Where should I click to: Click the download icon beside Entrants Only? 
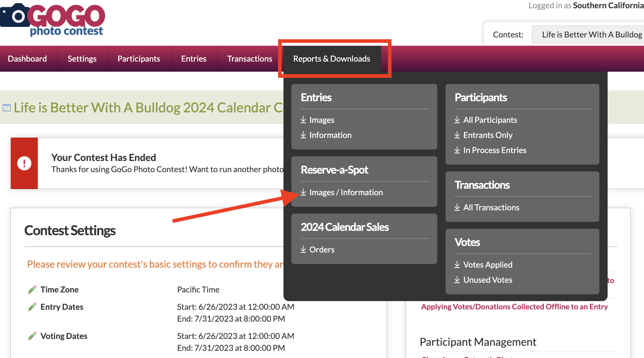457,135
